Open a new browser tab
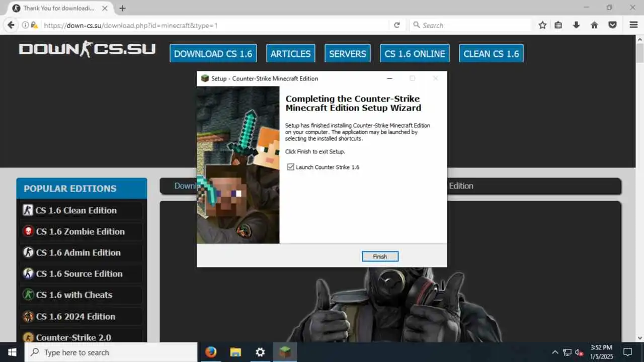644x362 pixels. coord(122,9)
